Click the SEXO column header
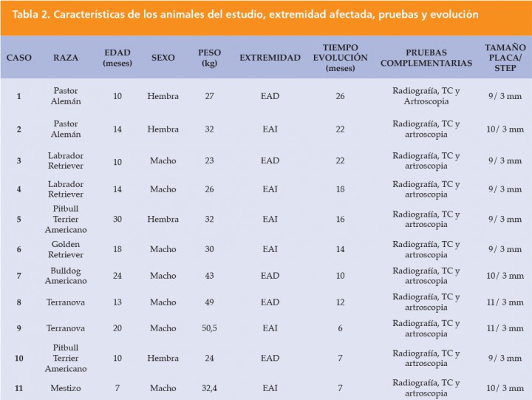The height and width of the screenshot is (400, 532). (163, 58)
